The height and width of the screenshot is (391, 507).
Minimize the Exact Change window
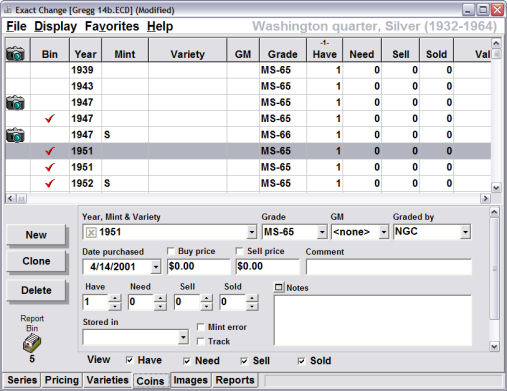(468, 10)
